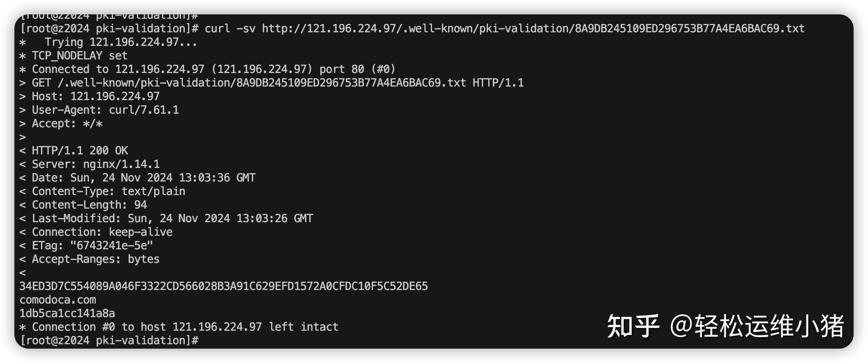The width and height of the screenshot is (868, 363).
Task: Click the 1db5ca1cc141a8a token line
Action: (x=67, y=314)
